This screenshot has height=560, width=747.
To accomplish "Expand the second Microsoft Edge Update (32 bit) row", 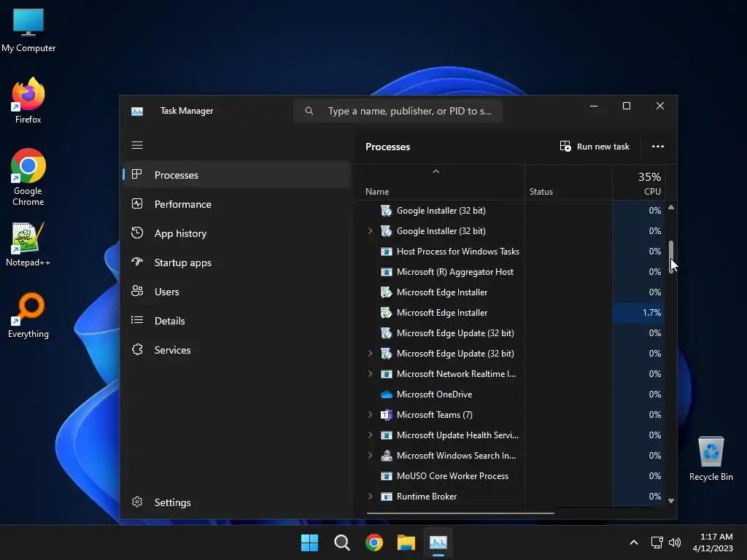I will (x=370, y=354).
